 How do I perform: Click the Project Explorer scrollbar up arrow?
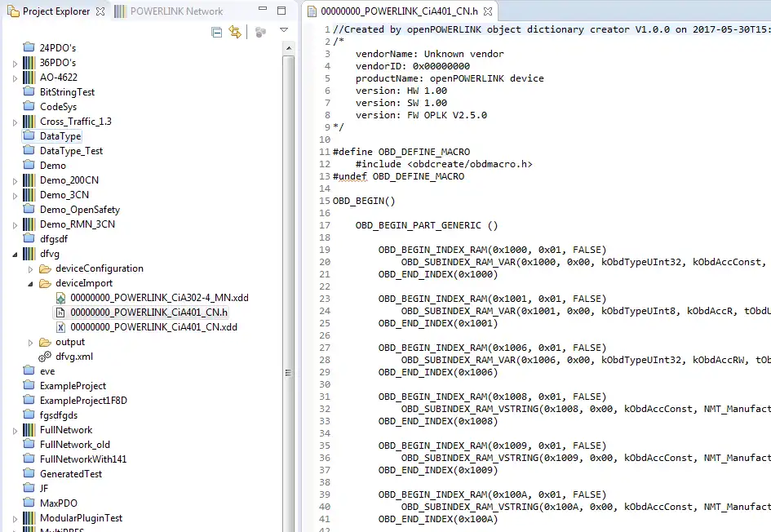pyautogui.click(x=289, y=48)
